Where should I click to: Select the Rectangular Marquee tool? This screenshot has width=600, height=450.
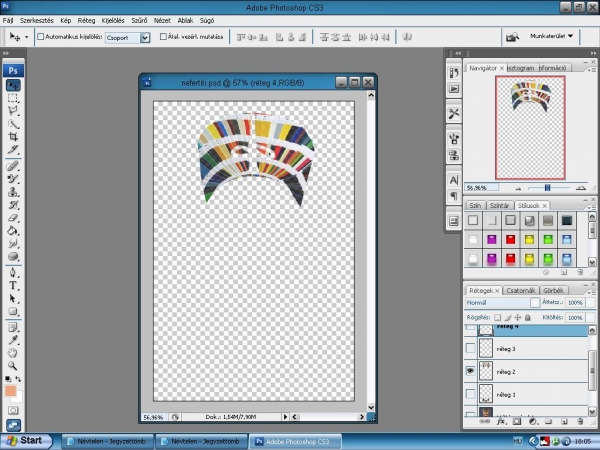coord(13,98)
